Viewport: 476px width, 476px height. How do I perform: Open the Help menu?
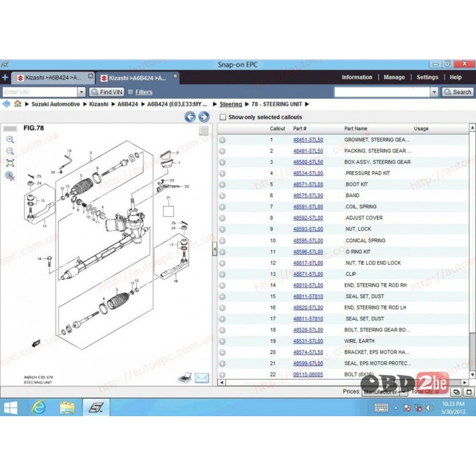(x=455, y=77)
